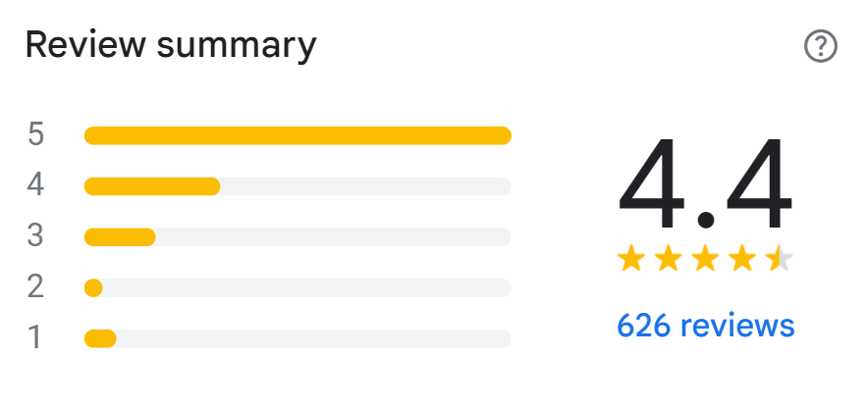The image size is (868, 407).
Task: Click the gray empty part of 3-star bar
Action: [334, 237]
